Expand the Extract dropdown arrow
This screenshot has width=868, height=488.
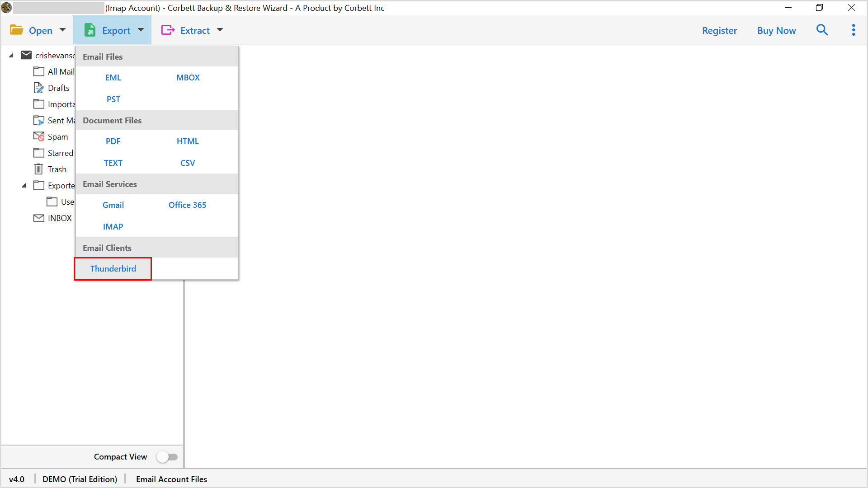pos(221,30)
